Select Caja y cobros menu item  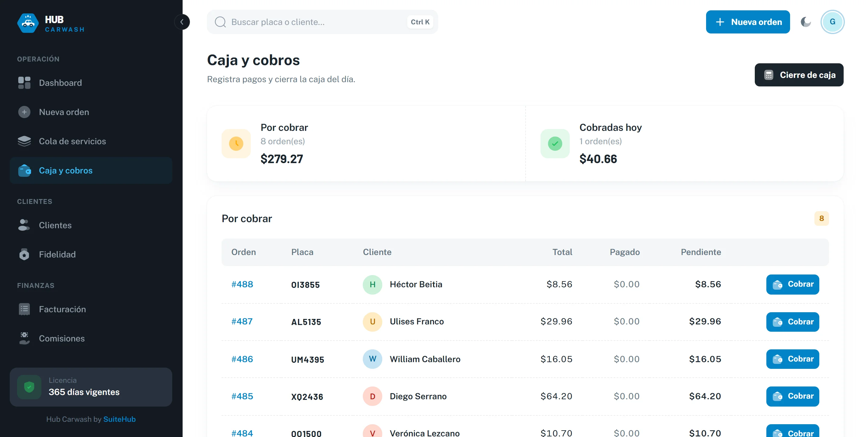pyautogui.click(x=91, y=170)
